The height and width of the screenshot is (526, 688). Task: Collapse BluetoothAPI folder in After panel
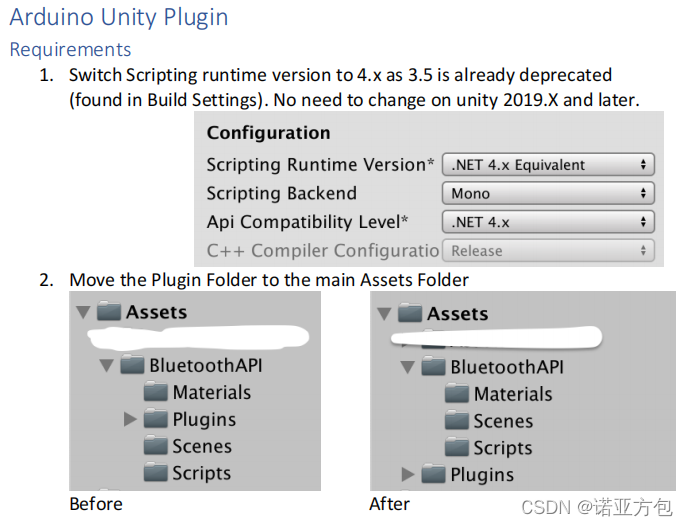tap(408, 367)
